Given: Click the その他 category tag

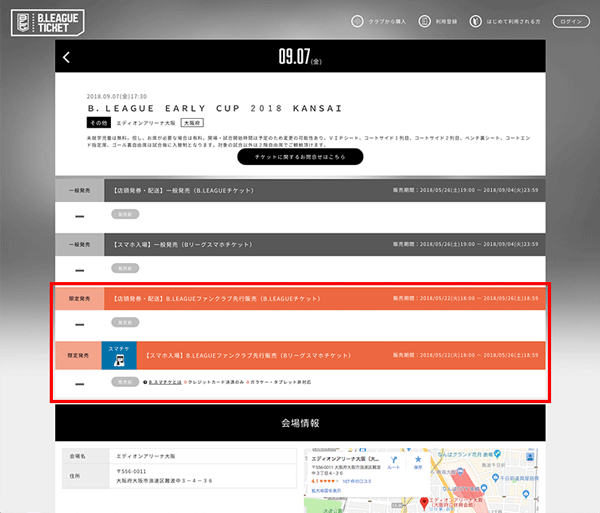Looking at the screenshot, I should coord(99,123).
